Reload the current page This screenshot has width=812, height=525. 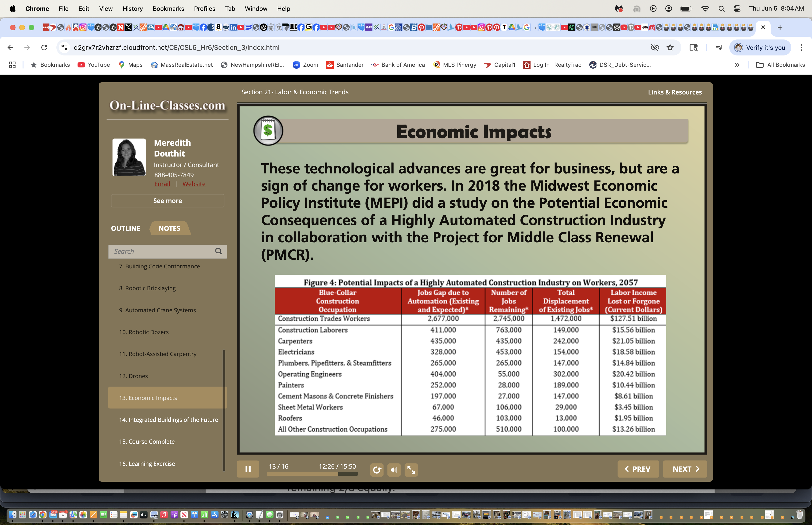click(x=44, y=47)
